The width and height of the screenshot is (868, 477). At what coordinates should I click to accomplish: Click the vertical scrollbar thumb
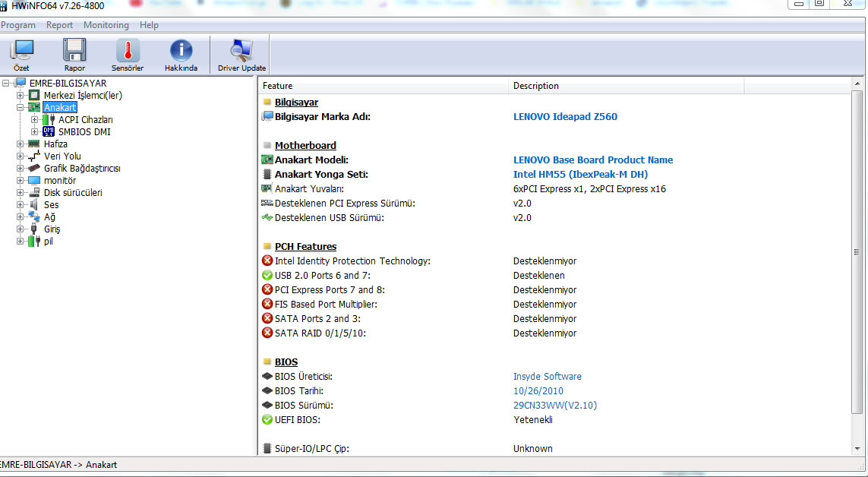[x=857, y=251]
